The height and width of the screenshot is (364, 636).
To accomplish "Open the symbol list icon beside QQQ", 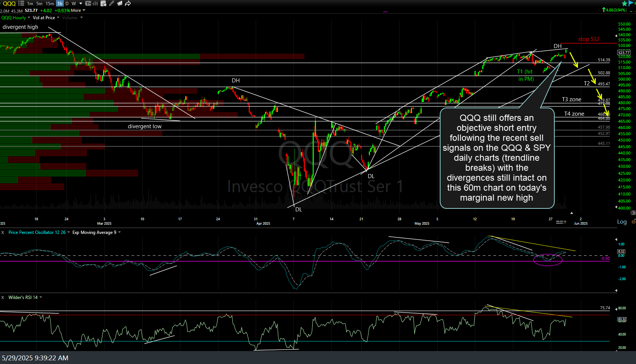I will (21, 3).
